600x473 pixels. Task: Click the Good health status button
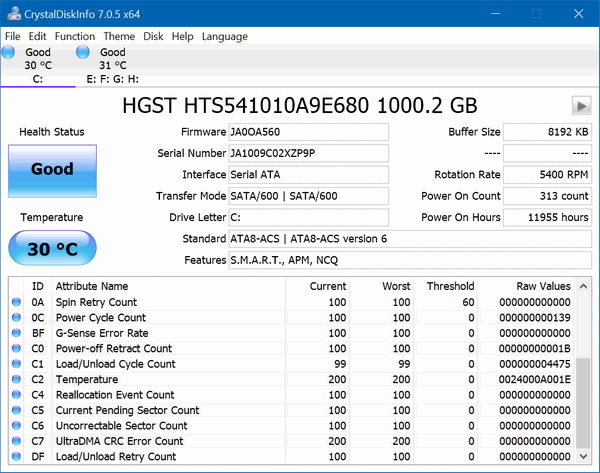(52, 171)
